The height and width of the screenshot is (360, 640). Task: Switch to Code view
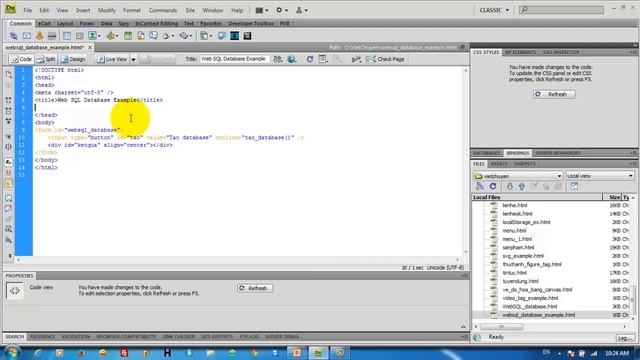[21, 59]
